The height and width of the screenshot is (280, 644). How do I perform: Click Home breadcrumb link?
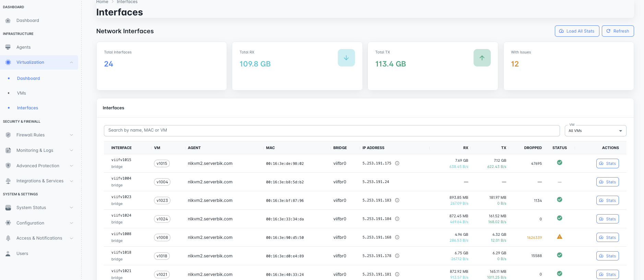pyautogui.click(x=102, y=2)
